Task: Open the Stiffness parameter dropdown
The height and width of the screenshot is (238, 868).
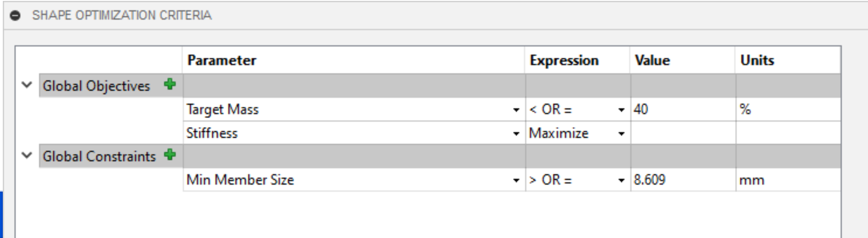Action: pos(516,133)
